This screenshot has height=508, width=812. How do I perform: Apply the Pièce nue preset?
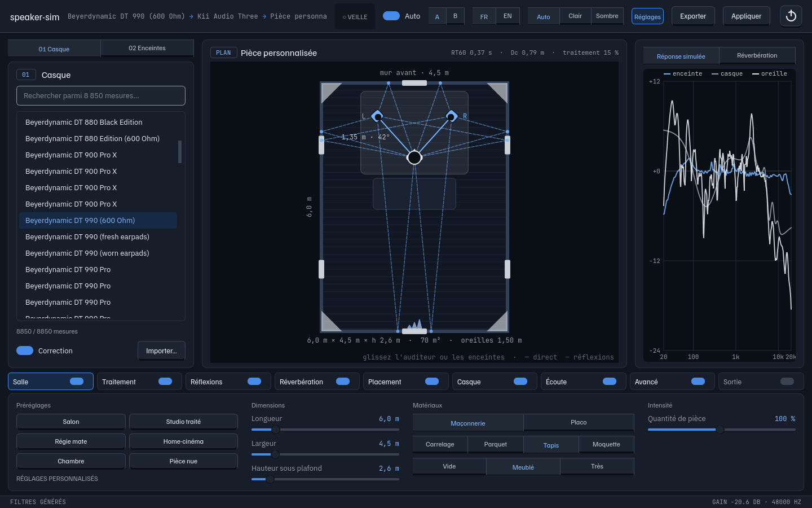point(183,461)
